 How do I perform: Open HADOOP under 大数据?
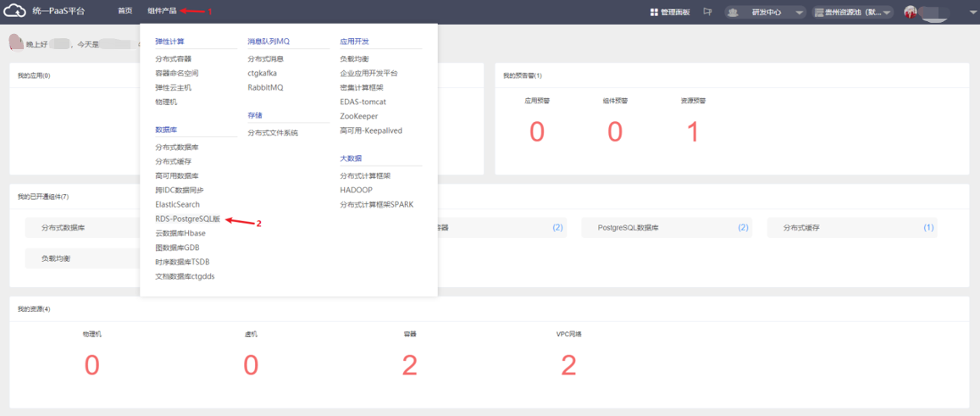point(356,190)
